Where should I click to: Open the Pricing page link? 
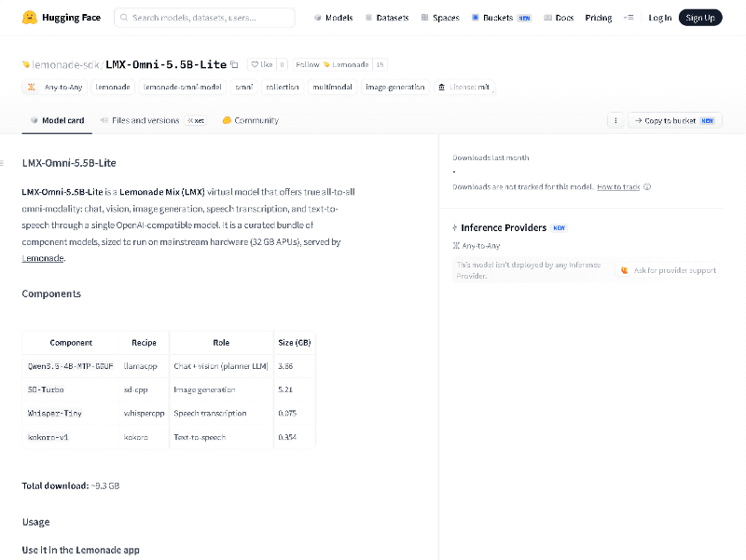598,18
